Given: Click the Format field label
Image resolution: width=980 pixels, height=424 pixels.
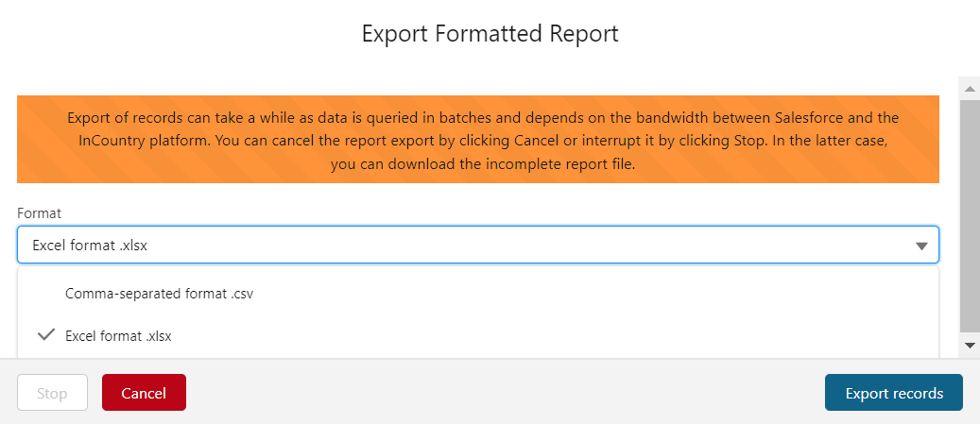Looking at the screenshot, I should [39, 214].
